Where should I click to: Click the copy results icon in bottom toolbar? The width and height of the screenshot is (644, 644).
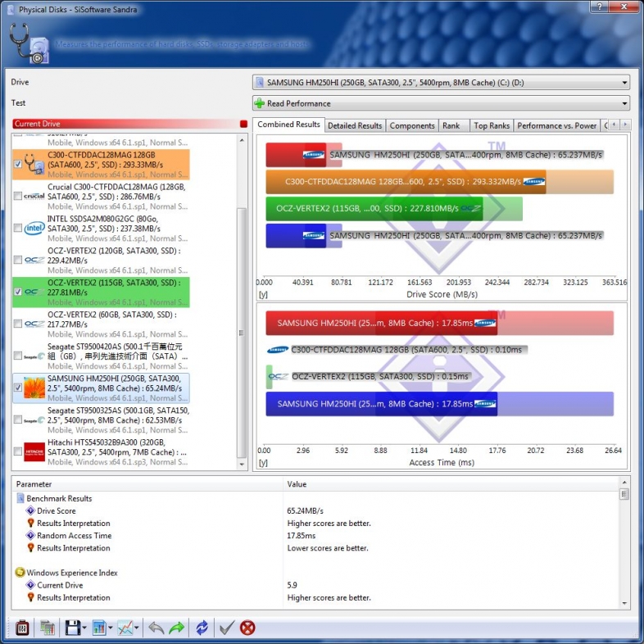48,628
